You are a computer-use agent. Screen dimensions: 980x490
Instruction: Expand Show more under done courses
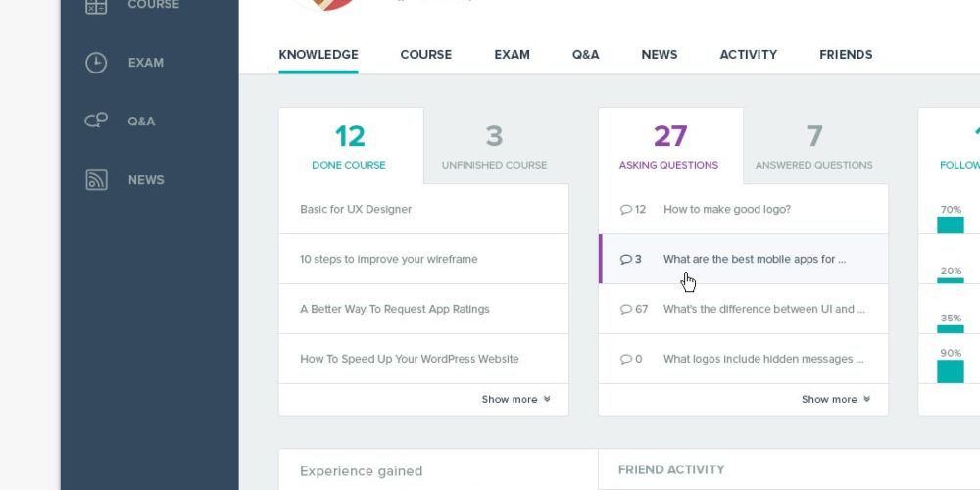(515, 399)
